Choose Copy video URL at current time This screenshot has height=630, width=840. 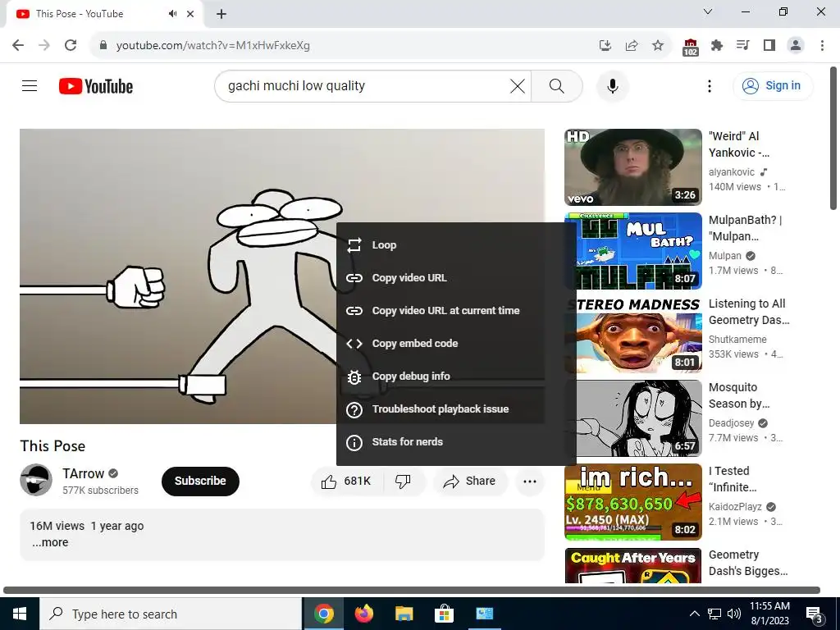click(455, 310)
